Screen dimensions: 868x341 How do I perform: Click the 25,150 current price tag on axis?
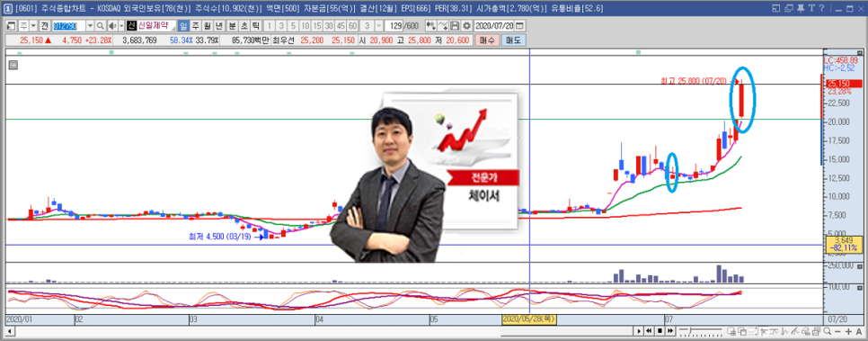[x=844, y=84]
